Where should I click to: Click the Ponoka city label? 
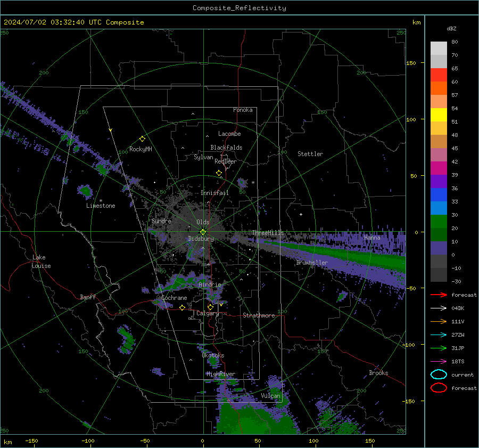(243, 110)
